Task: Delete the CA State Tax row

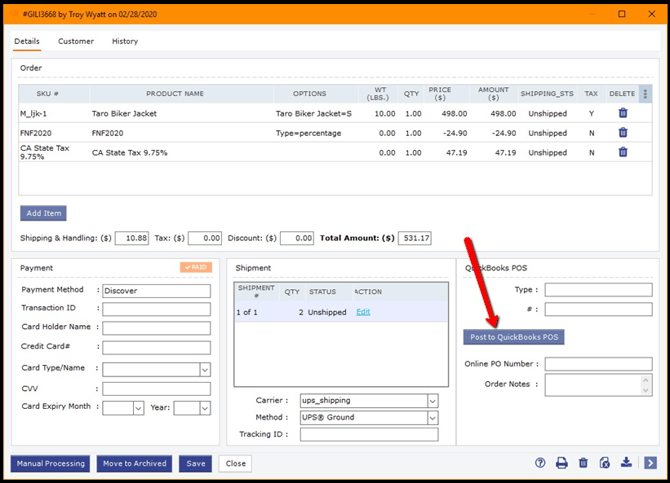Action: [623, 152]
